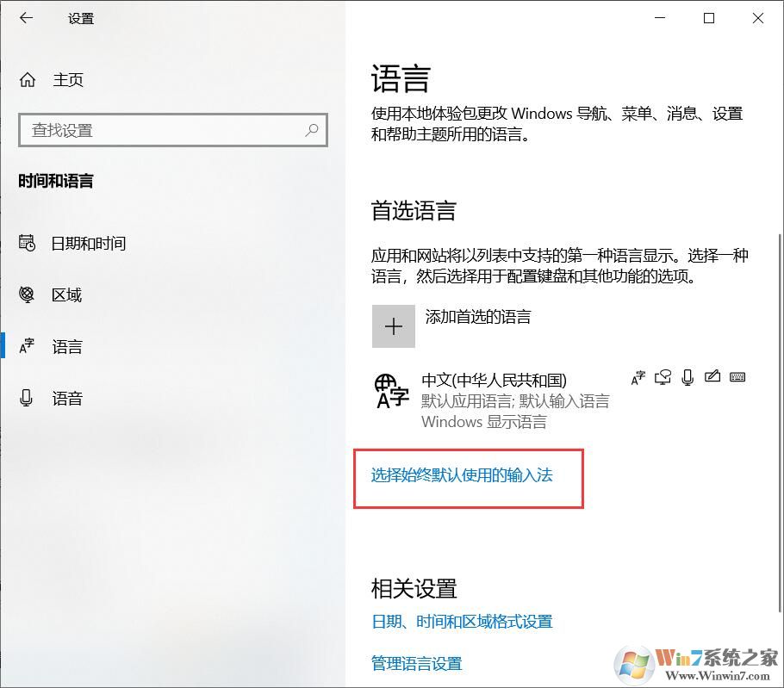Click inside the Find settings search box
Image resolution: width=784 pixels, height=688 pixels.
point(172,130)
